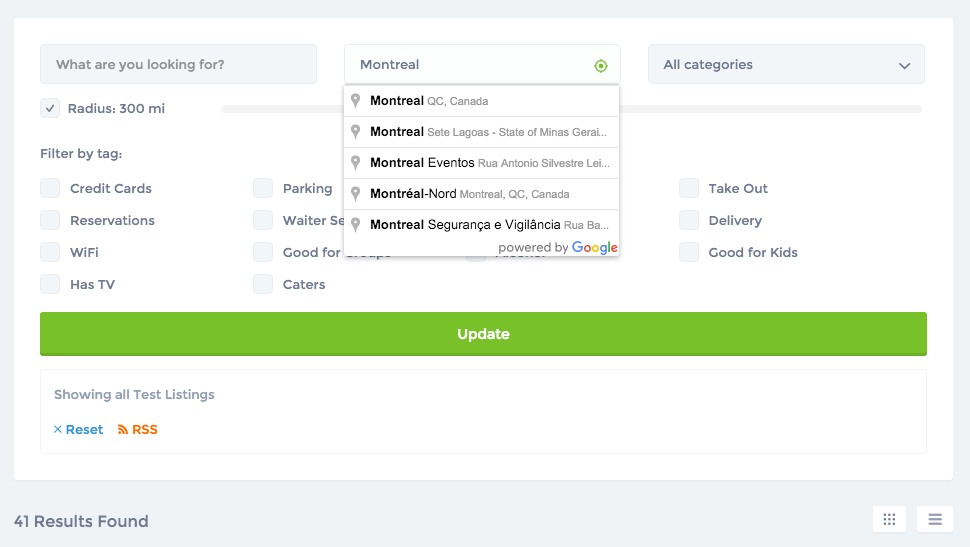The height and width of the screenshot is (547, 970).
Task: Click pin icon beside Montréal-Nord suggestion
Action: click(355, 194)
